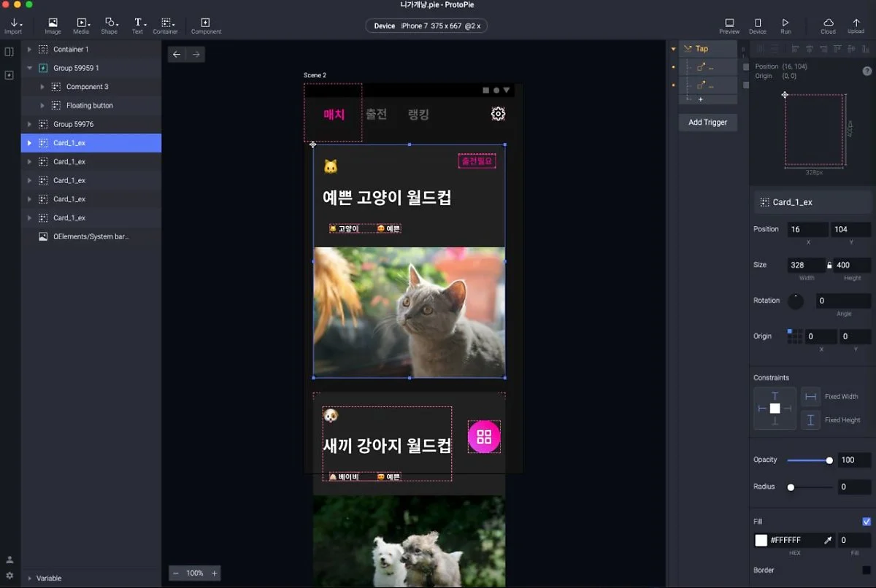The image size is (876, 588).
Task: Open components panel in left sidebar
Action: tap(9, 75)
